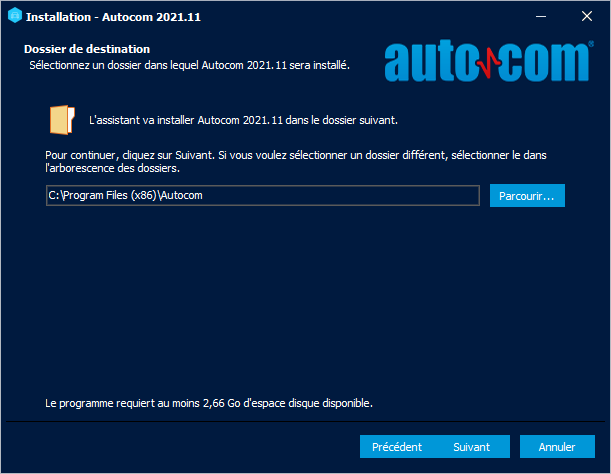Viewport: 611px width, 474px height.
Task: Click the 'Sélectionnez un dossier' subtitle text
Action: pos(189,65)
